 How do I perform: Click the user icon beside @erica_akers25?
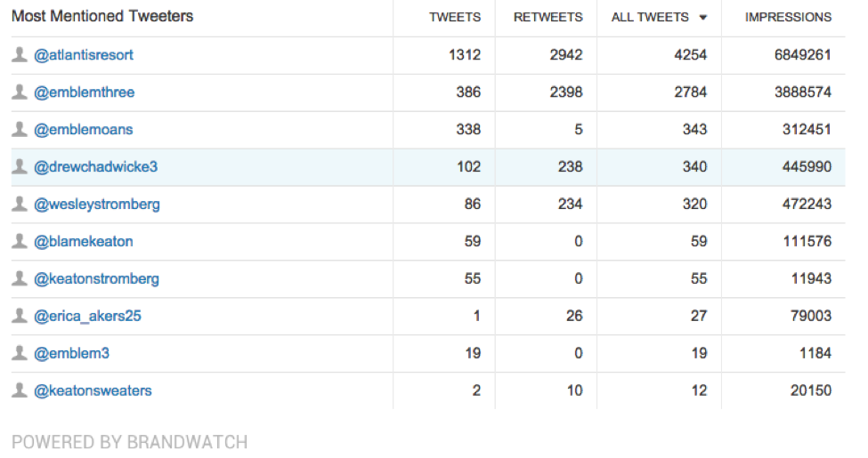tap(20, 317)
